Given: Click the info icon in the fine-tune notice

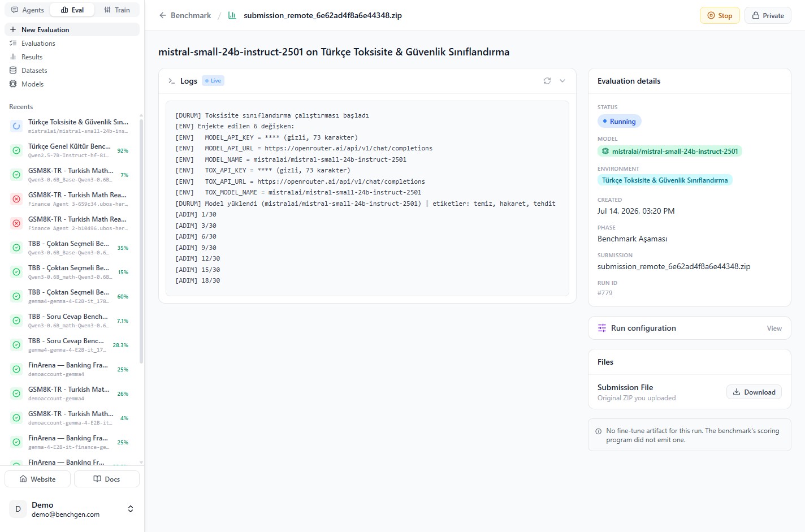Looking at the screenshot, I should (x=599, y=431).
